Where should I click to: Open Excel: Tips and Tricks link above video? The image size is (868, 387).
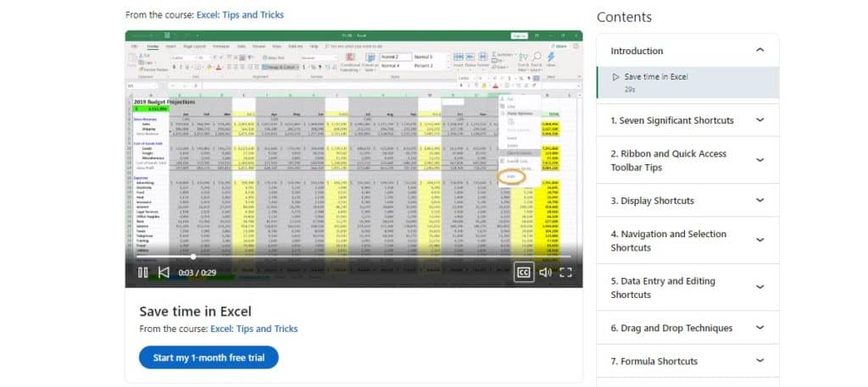[x=240, y=15]
